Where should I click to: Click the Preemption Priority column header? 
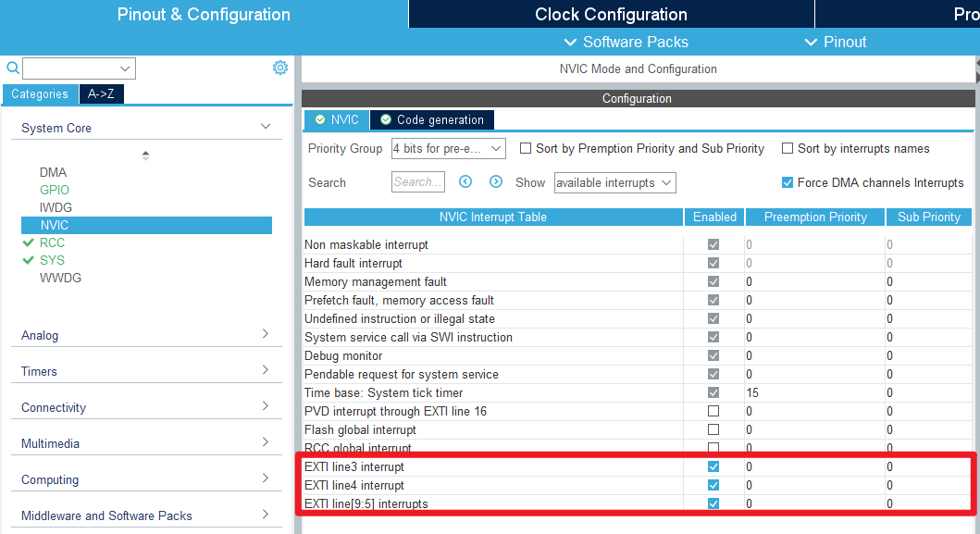pos(815,217)
